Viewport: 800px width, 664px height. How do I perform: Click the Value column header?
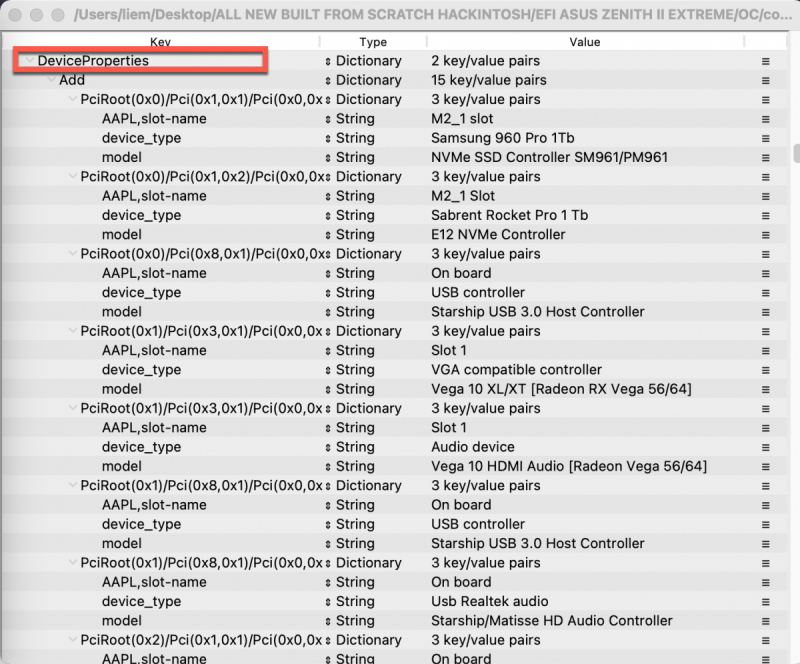(x=585, y=42)
